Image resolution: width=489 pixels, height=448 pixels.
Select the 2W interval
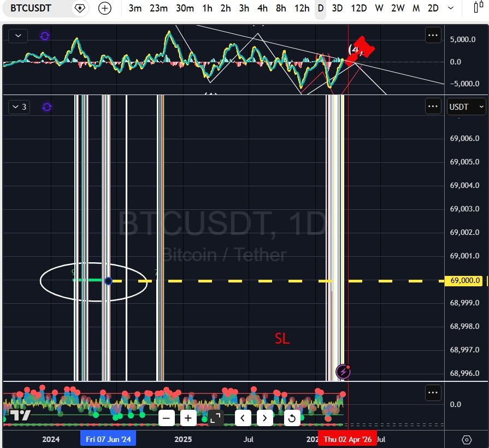click(x=398, y=8)
